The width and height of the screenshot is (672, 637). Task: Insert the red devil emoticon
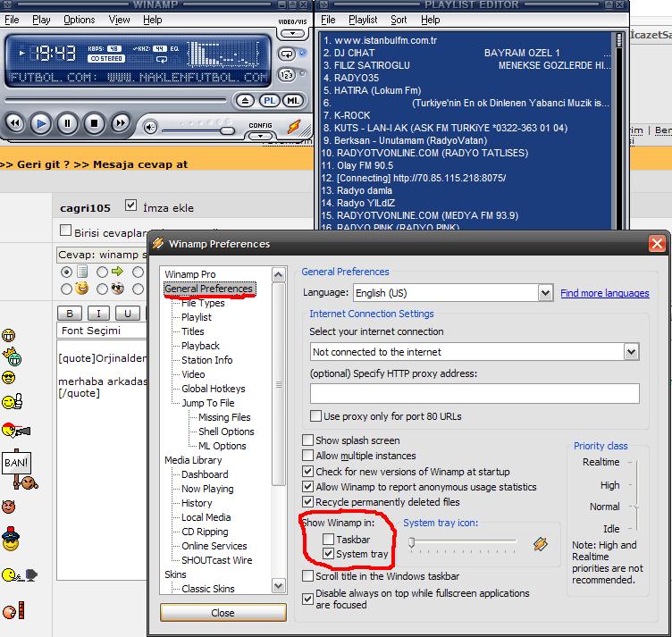[x=9, y=507]
